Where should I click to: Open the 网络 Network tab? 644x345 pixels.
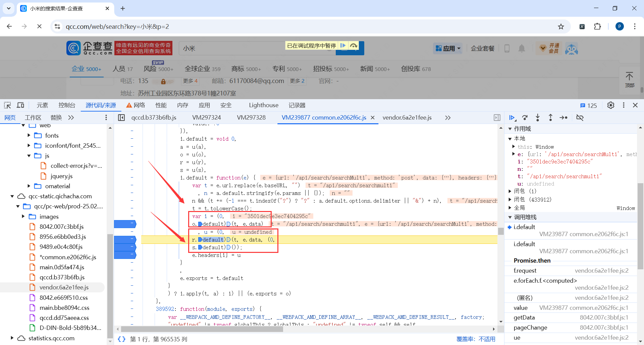(136, 105)
